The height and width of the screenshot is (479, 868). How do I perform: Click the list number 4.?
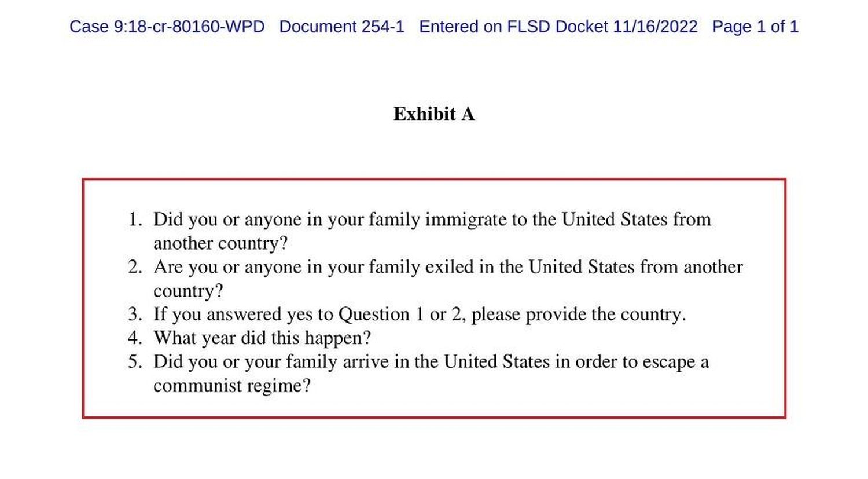(x=135, y=338)
